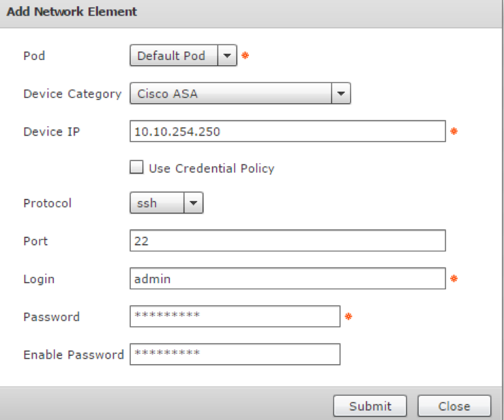Click into the Device IP field
Viewport: 504px width, 420px height.
287,131
